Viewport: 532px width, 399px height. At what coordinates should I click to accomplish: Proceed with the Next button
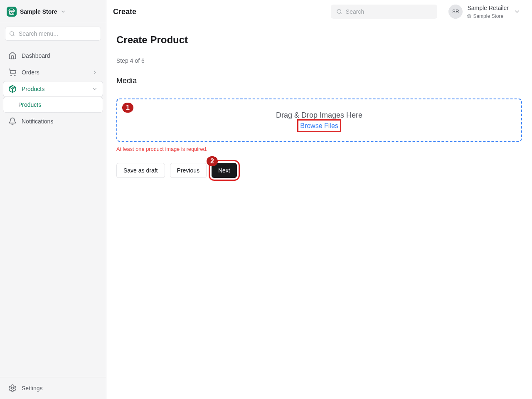tap(224, 170)
